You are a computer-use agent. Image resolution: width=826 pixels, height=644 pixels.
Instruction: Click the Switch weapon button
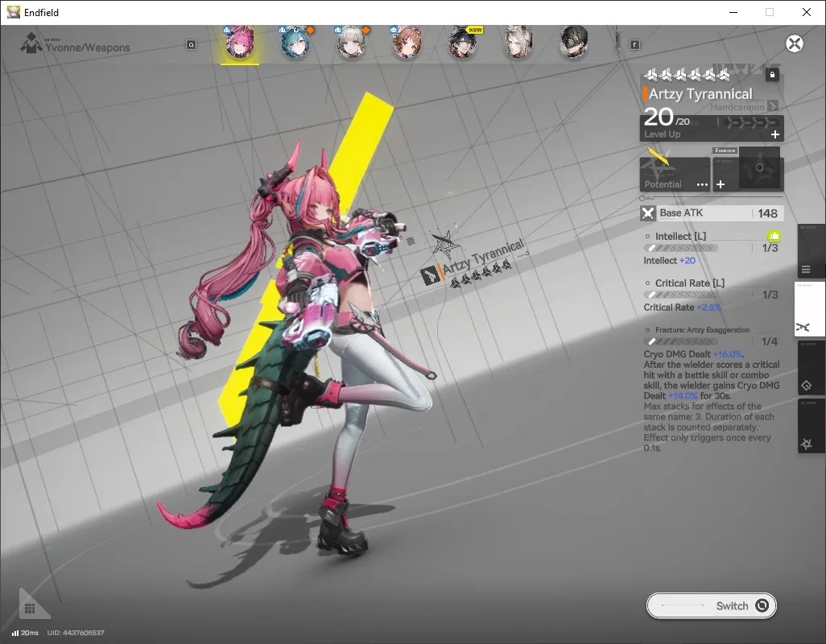(711, 605)
